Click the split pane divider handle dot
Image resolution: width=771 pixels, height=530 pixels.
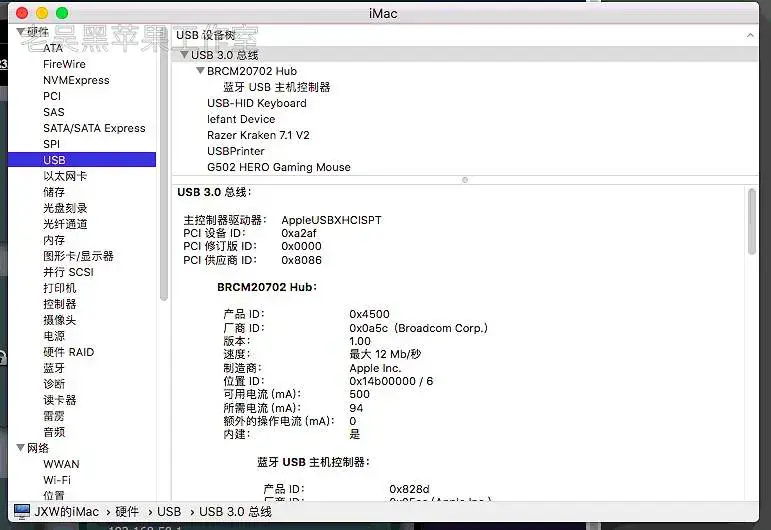(465, 180)
